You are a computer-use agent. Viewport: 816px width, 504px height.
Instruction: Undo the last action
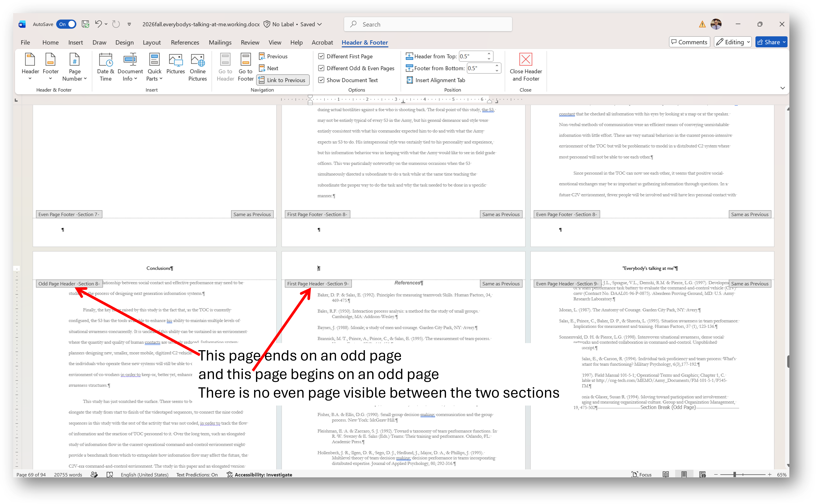(x=98, y=24)
